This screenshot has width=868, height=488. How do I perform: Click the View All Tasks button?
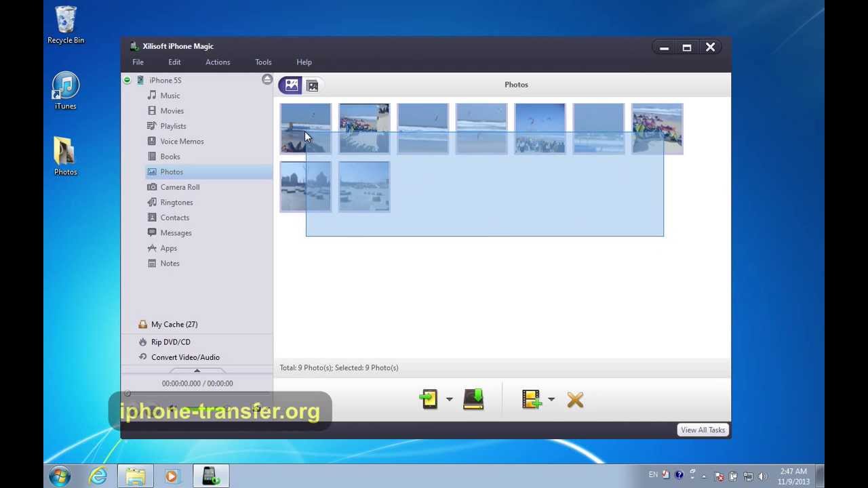(x=703, y=430)
